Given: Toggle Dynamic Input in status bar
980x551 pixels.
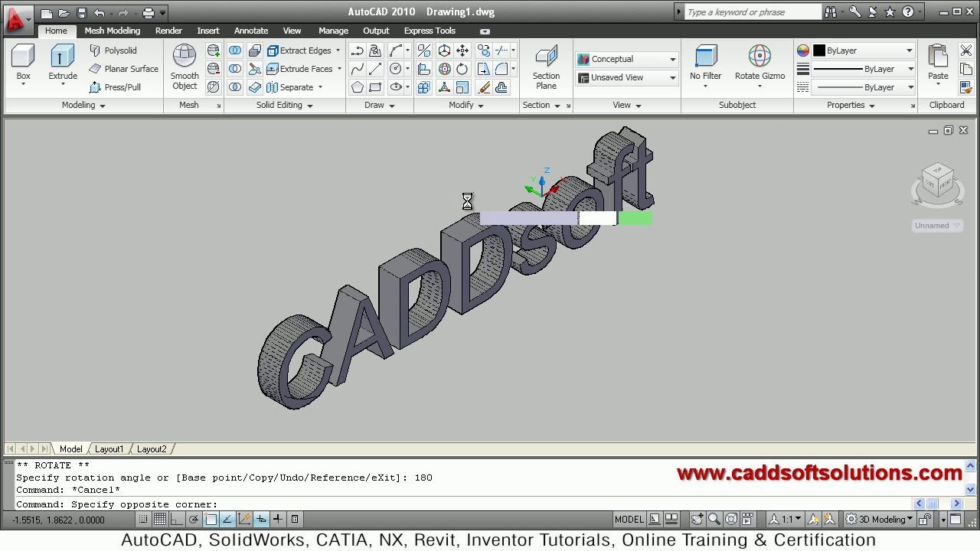Looking at the screenshot, I should (x=261, y=520).
